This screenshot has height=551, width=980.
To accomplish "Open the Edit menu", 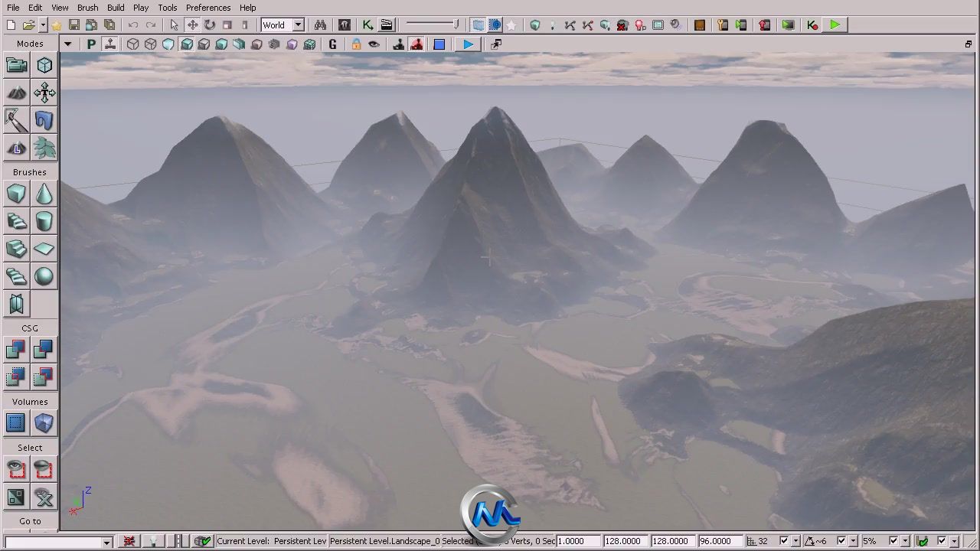I will [x=36, y=8].
